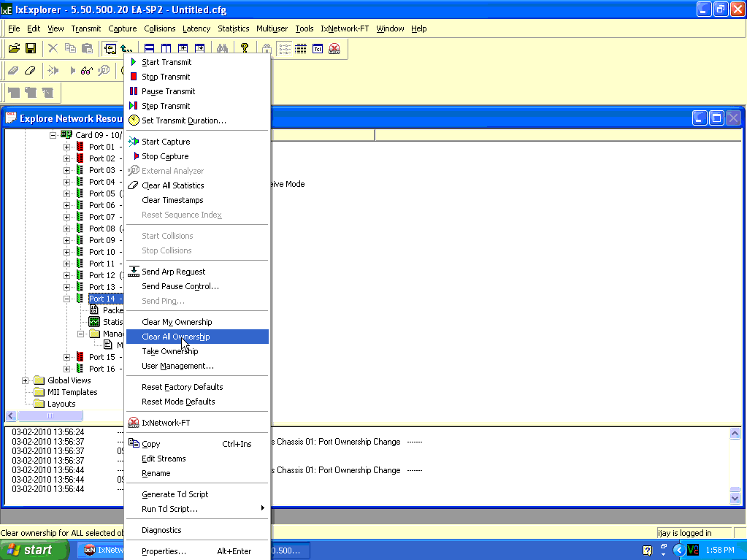Screen dimensions: 747x560
Task: Click the resource tree horizontal scrollbar thumb
Action: (x=50, y=415)
